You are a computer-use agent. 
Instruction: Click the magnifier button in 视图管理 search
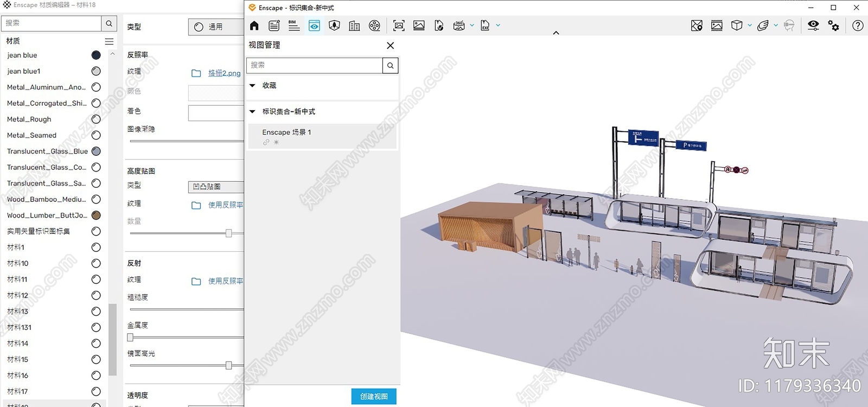(x=390, y=65)
